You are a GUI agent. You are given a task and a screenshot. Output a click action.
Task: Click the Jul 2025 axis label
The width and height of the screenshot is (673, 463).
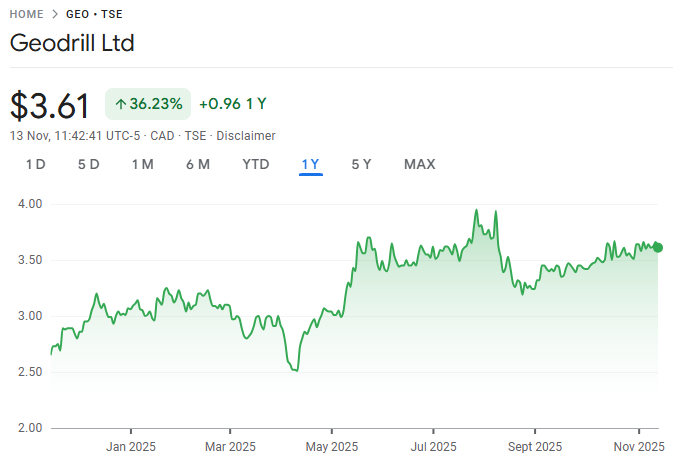[434, 447]
